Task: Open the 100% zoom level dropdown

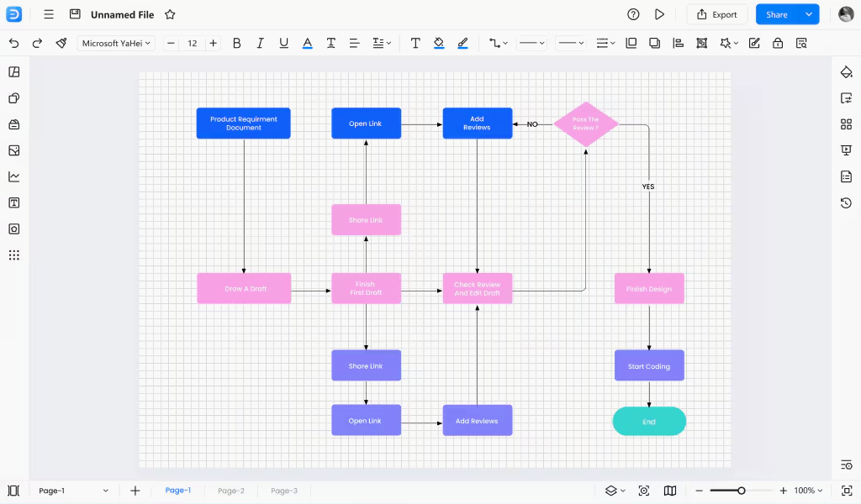Action: pos(808,491)
